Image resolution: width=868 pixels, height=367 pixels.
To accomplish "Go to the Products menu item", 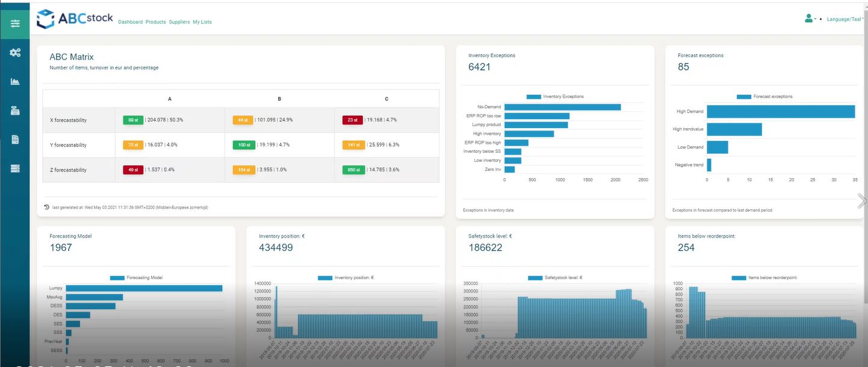I will (155, 22).
